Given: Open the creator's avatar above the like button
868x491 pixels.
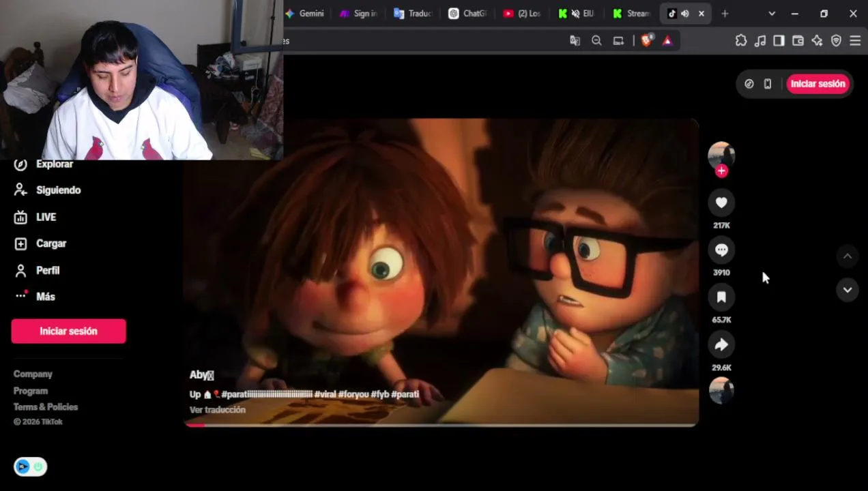Looking at the screenshot, I should [x=721, y=155].
